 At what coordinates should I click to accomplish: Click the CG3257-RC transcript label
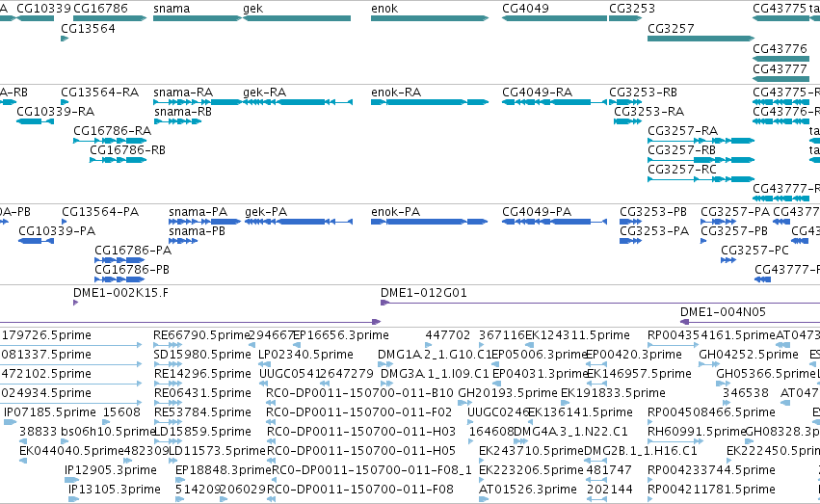682,170
